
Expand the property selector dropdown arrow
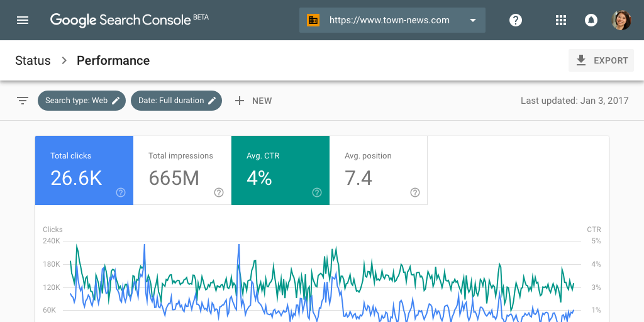[473, 20]
